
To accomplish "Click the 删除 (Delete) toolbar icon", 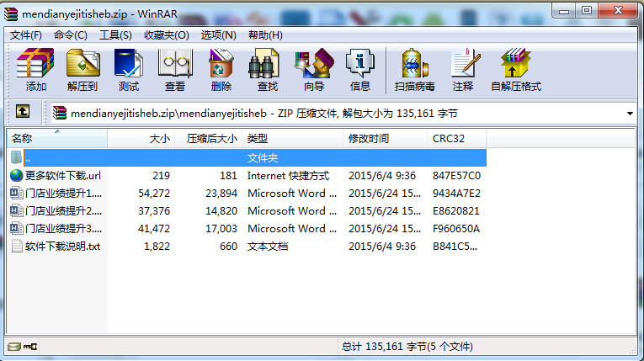I will click(221, 64).
